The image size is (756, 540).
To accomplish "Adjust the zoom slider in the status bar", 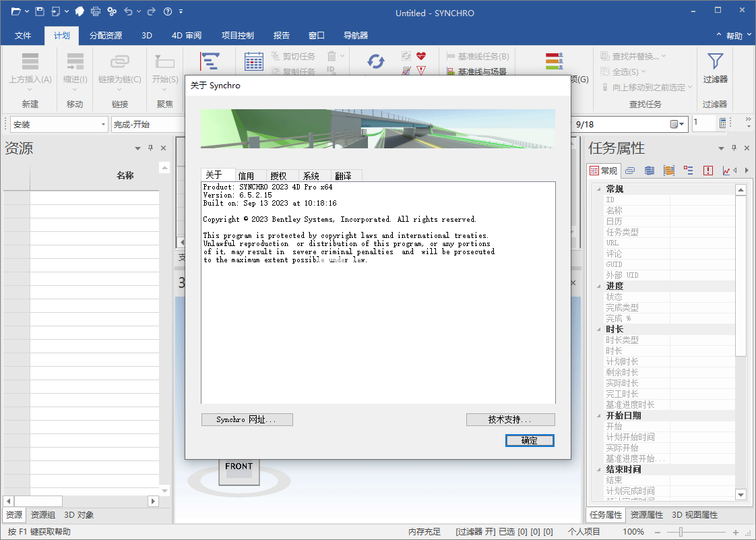I will tap(681, 532).
